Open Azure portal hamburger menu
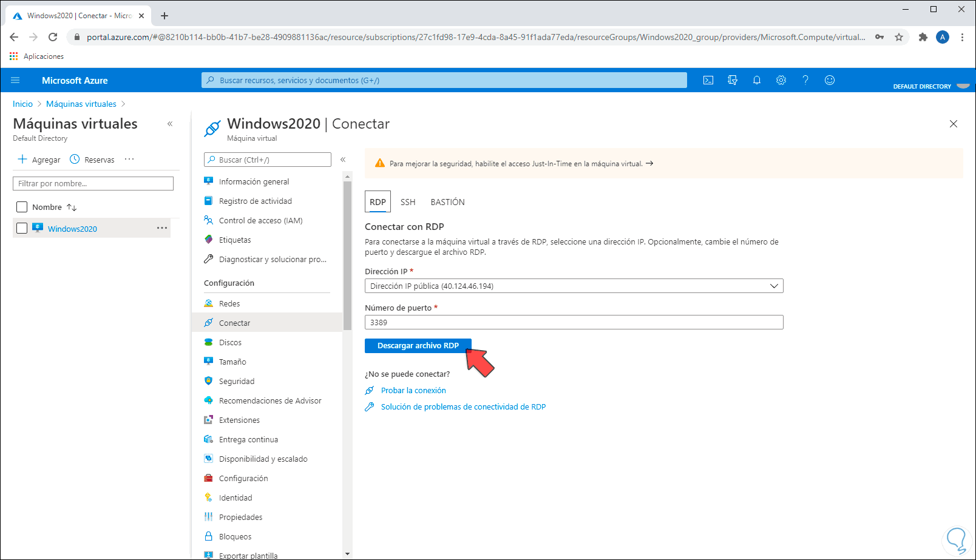This screenshot has width=976, height=560. pos(16,80)
